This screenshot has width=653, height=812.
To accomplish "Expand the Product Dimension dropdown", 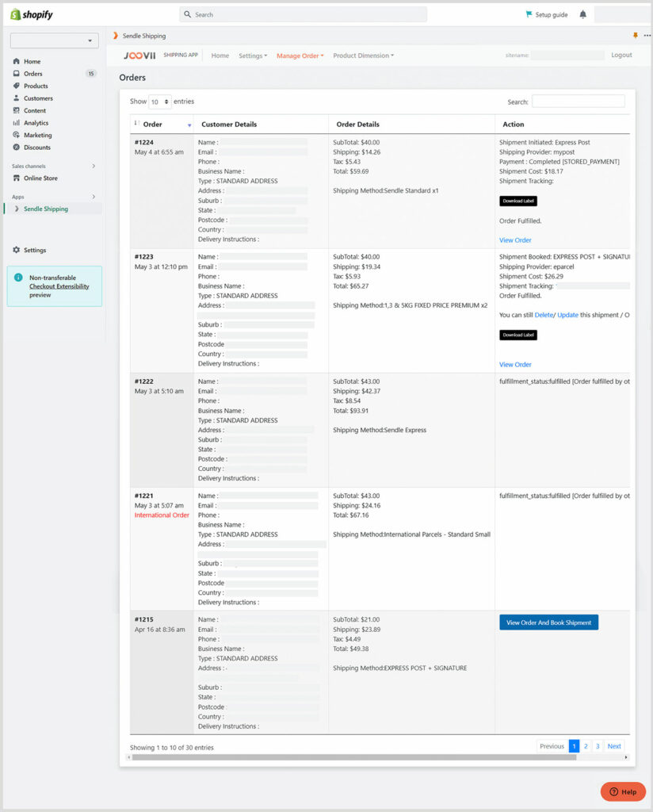I will (x=363, y=56).
